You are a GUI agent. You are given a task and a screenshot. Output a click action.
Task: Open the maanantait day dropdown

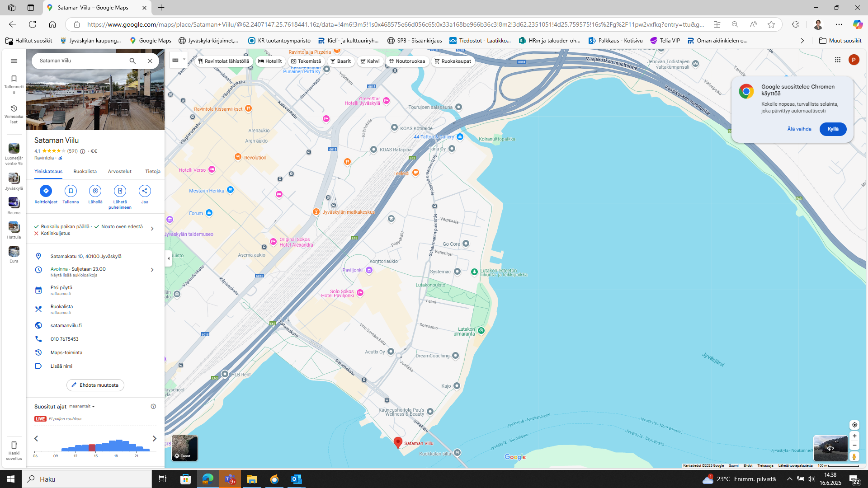tap(82, 406)
